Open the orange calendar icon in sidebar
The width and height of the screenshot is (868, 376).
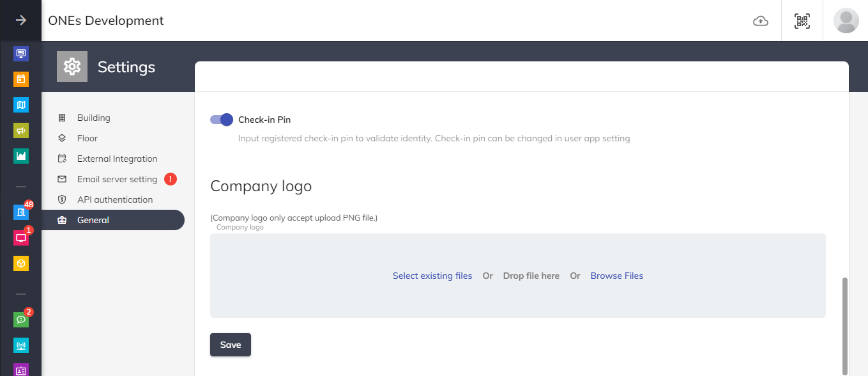(x=21, y=79)
